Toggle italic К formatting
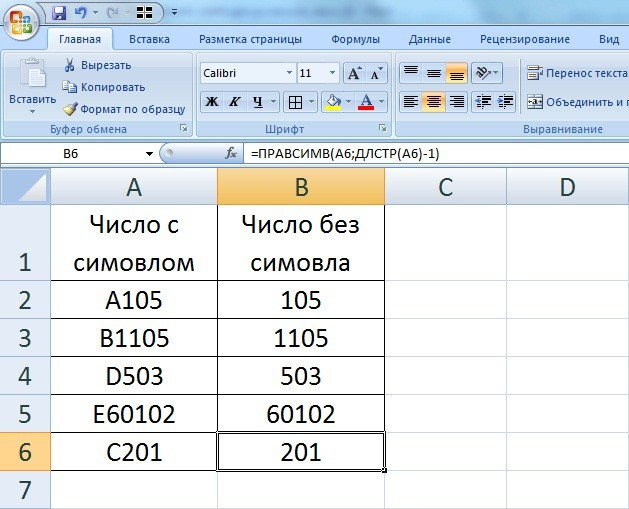This screenshot has width=629, height=509. (235, 102)
